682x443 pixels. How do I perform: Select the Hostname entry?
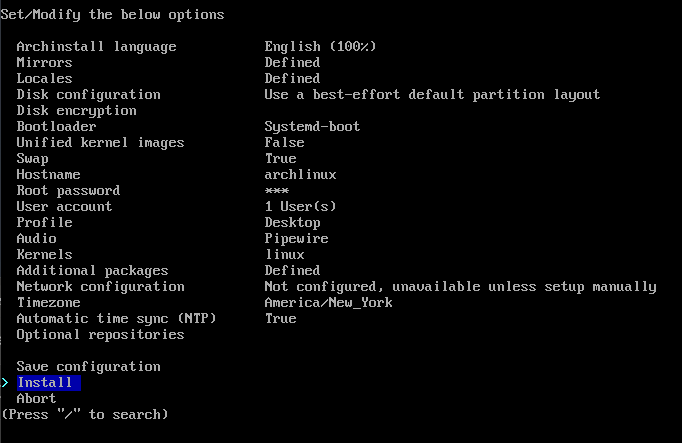48,175
